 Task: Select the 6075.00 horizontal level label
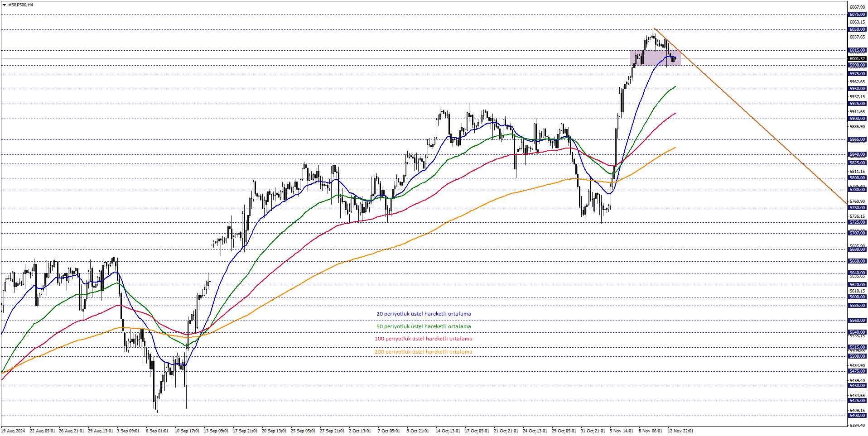pos(857,14)
